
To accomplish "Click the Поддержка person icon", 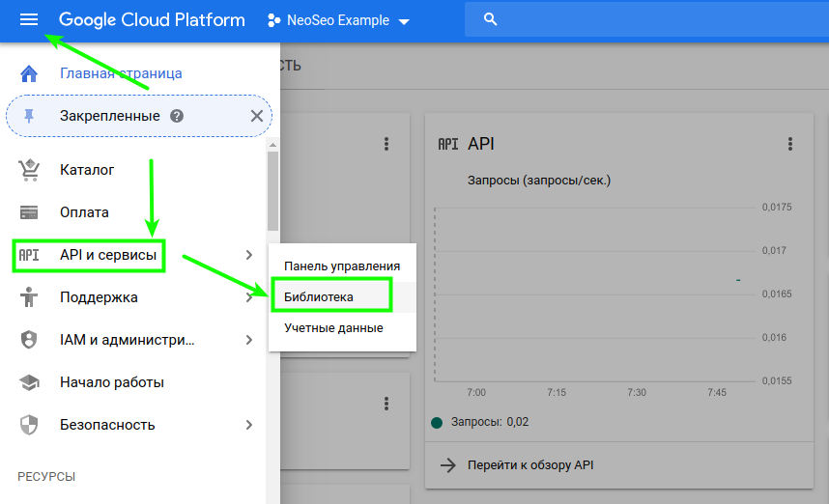I will [x=29, y=297].
